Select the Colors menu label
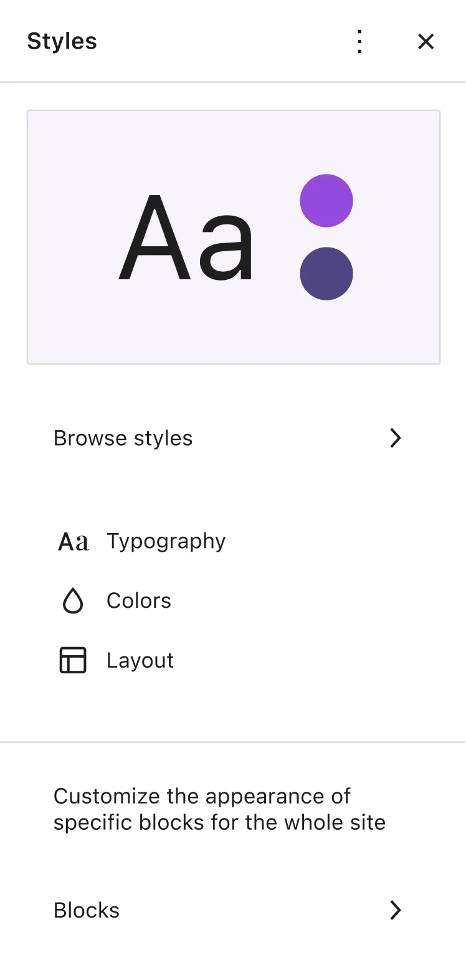Screen dimensions: 466x980 (139, 601)
